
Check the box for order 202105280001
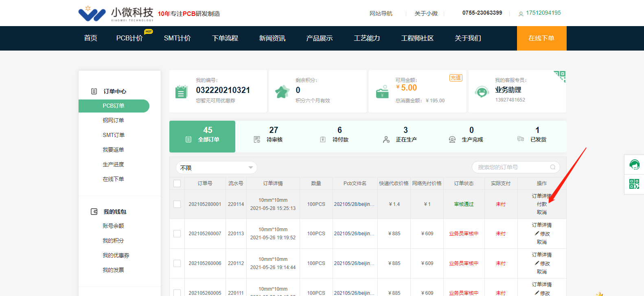(x=177, y=204)
